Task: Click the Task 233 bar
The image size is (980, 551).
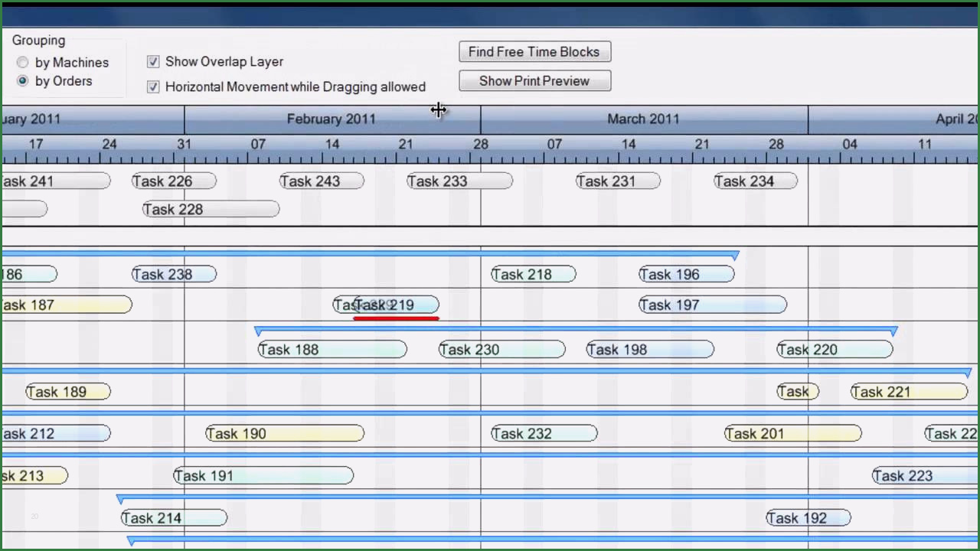Action: click(459, 181)
